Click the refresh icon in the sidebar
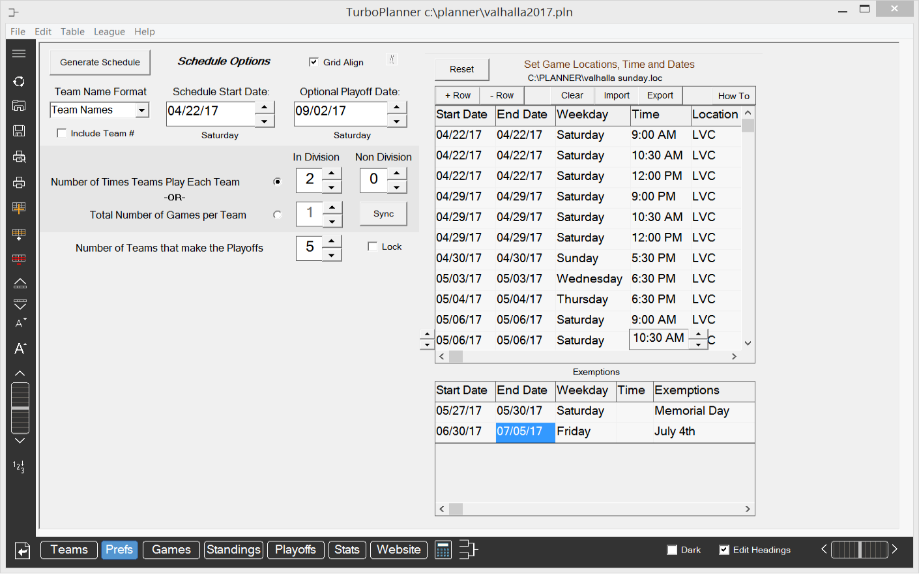This screenshot has height=574, width=919. [x=19, y=81]
